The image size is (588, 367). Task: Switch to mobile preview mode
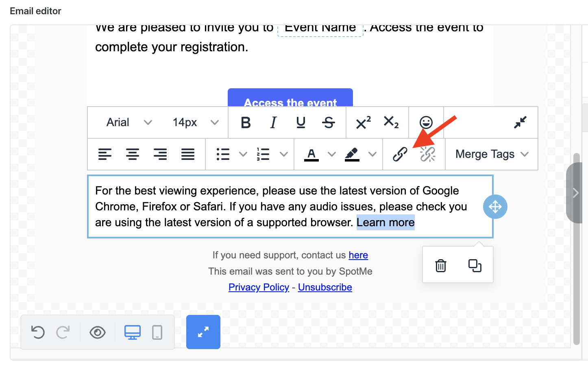click(158, 332)
